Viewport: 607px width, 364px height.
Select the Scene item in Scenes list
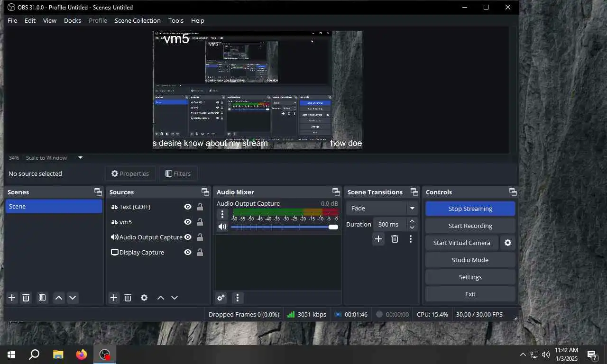tap(54, 206)
